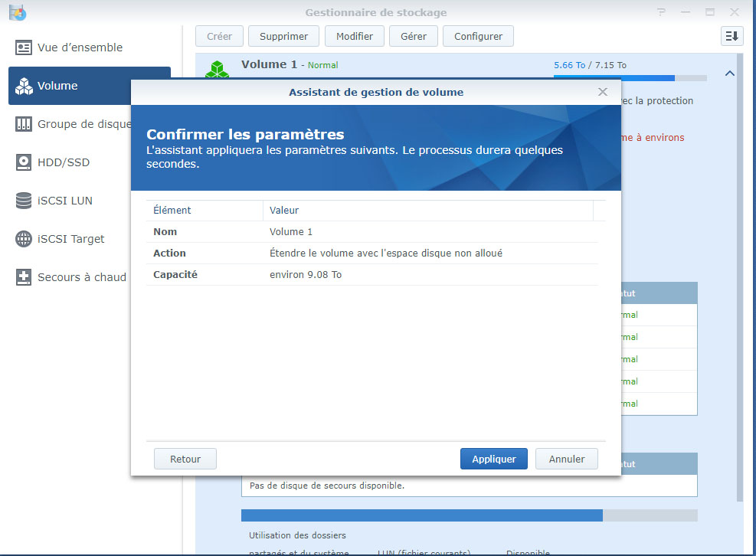
Task: Click 'Étendre le volume avec l'espace disque non alloué'
Action: 386,253
